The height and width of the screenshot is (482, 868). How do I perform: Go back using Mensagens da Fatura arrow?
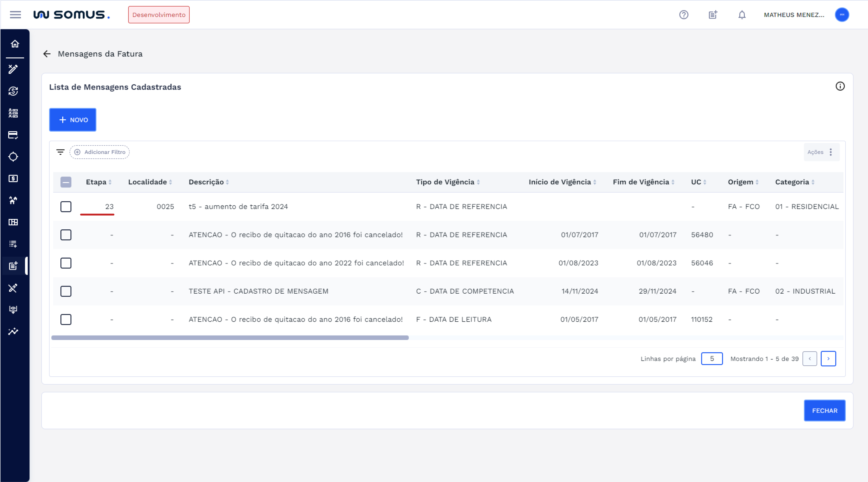[x=47, y=54]
